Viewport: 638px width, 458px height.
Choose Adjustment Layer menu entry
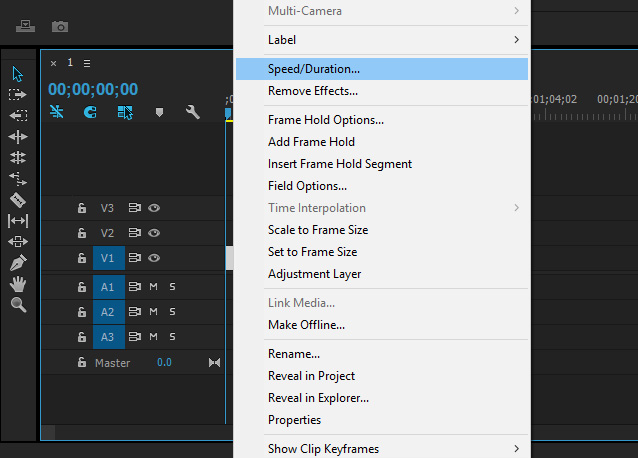(x=382, y=274)
